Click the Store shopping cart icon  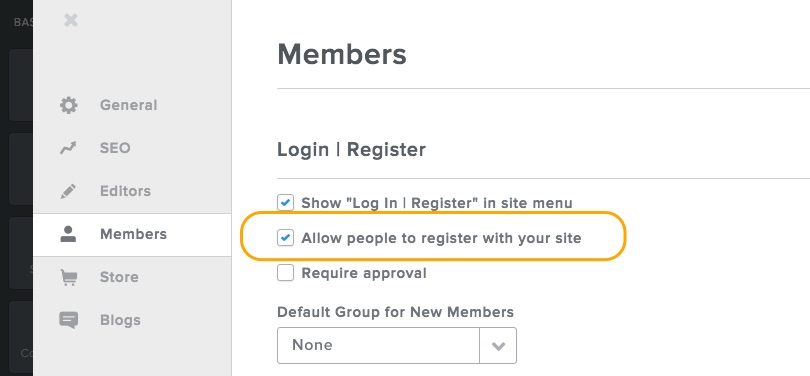[68, 277]
